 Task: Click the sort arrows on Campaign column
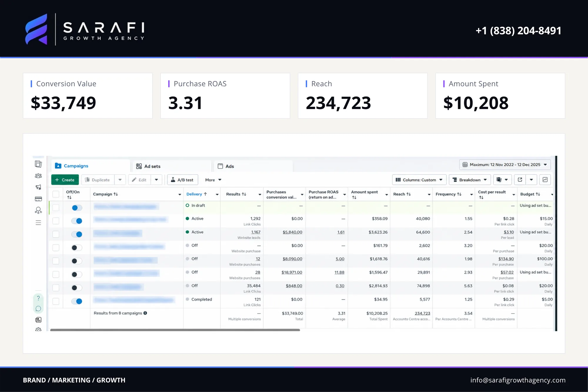tap(116, 194)
